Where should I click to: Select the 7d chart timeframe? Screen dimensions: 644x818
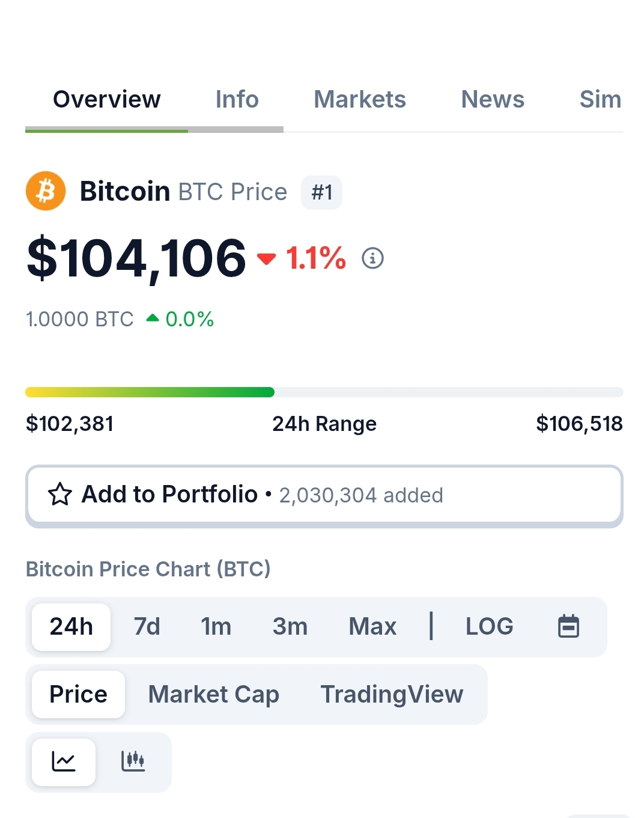147,626
